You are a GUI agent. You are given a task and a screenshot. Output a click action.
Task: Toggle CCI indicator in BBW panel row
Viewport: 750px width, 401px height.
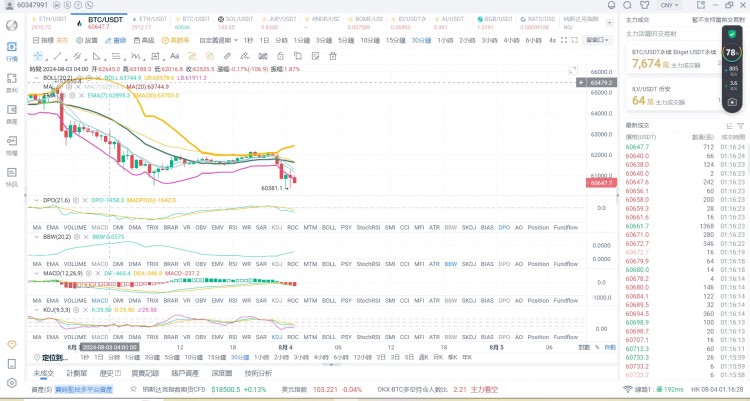point(405,264)
